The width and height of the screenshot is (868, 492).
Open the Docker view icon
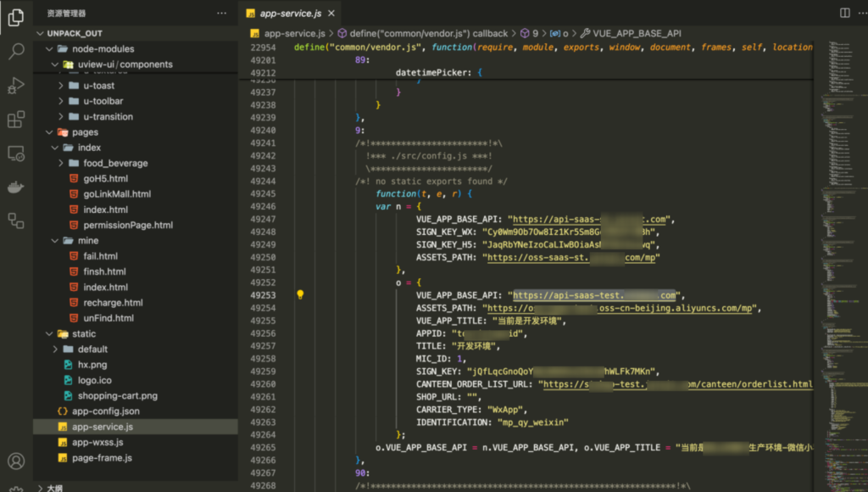(16, 187)
